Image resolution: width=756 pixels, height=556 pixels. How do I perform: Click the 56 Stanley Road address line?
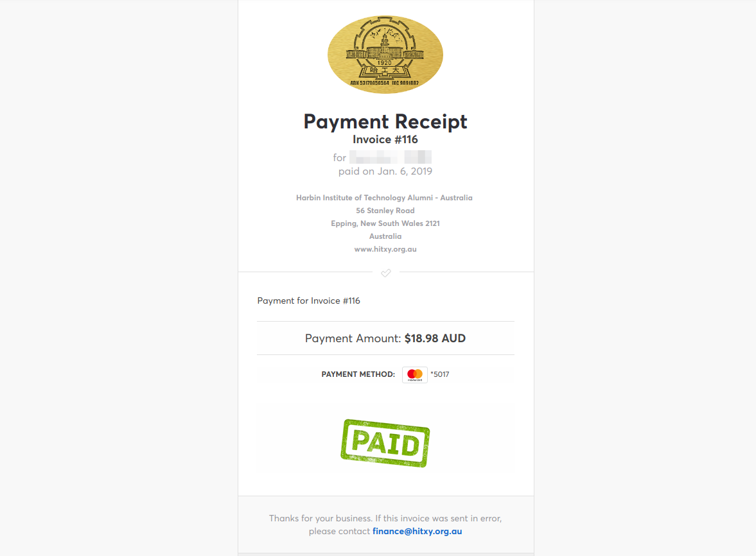385,211
